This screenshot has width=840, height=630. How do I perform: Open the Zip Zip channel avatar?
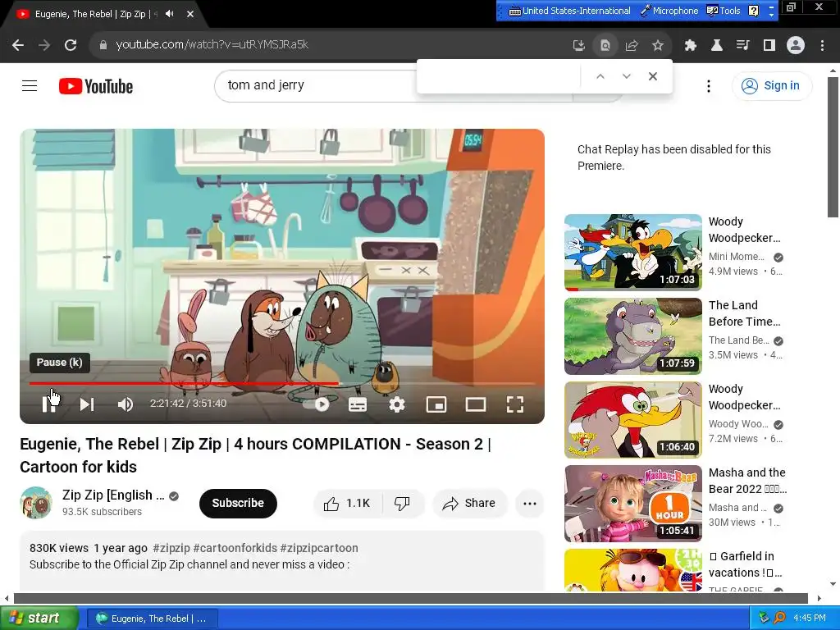36,503
